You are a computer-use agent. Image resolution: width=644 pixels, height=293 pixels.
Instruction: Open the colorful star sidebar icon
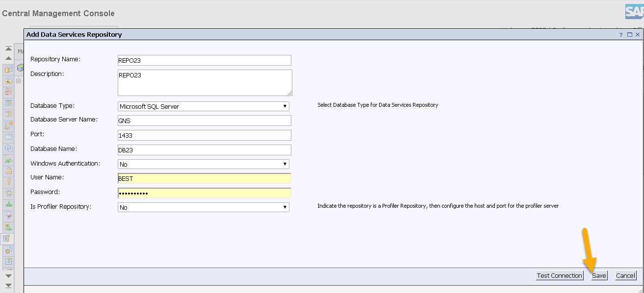pyautogui.click(x=8, y=193)
